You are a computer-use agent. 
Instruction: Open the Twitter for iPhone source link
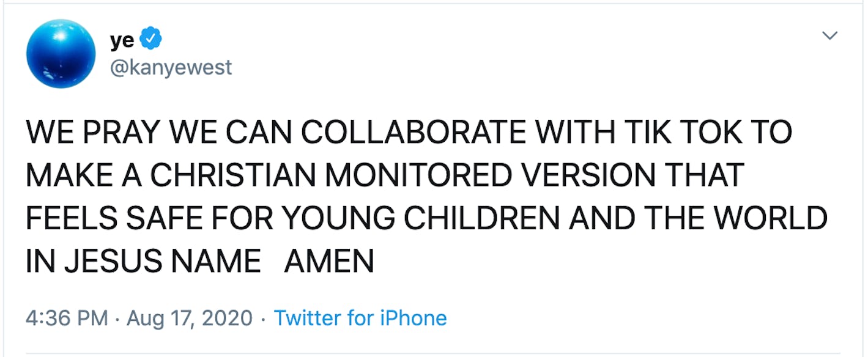pos(361,318)
